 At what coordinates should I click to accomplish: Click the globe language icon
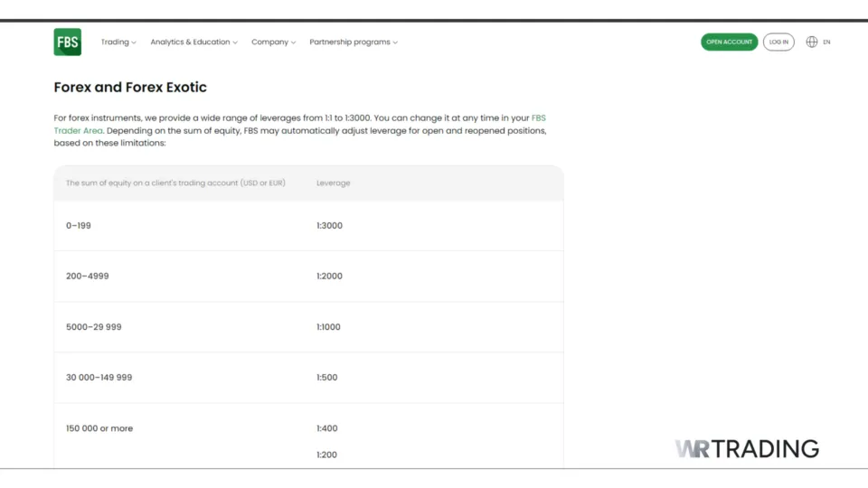point(812,42)
